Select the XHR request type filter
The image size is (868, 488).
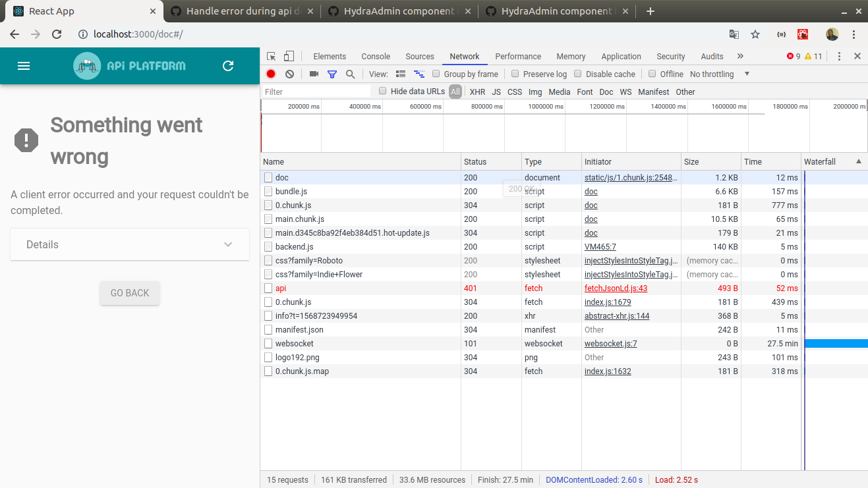(477, 92)
